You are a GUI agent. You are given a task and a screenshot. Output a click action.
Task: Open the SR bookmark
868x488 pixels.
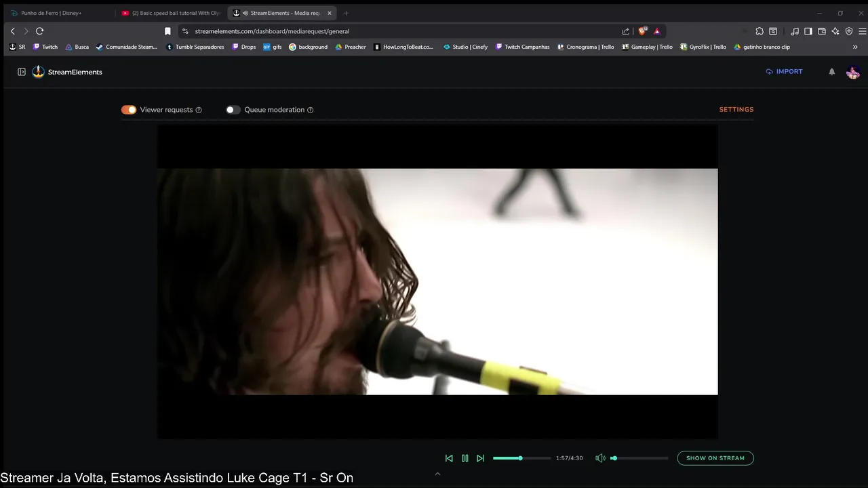pos(17,47)
